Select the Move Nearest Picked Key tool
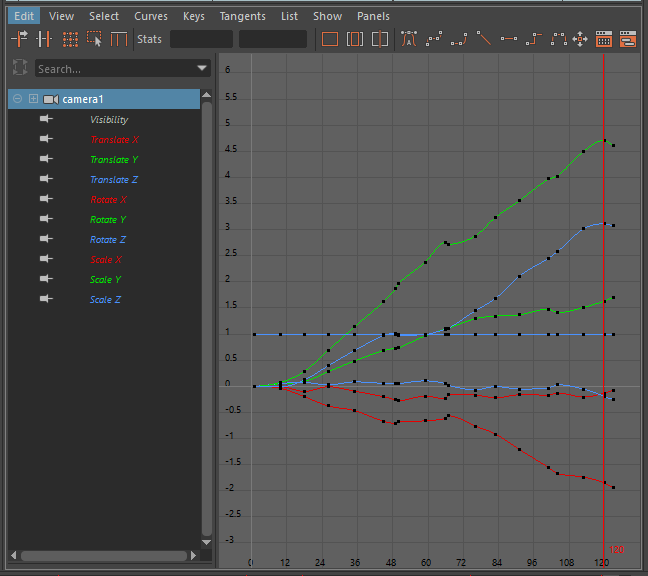 19,39
